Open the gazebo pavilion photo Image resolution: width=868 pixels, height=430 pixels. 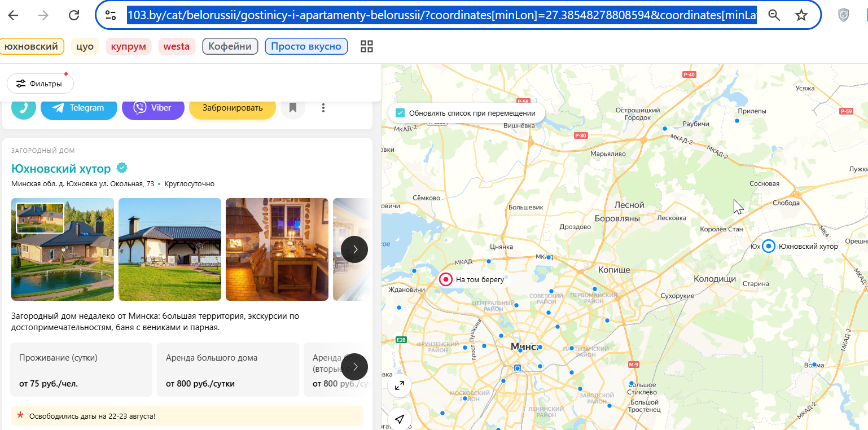click(170, 249)
